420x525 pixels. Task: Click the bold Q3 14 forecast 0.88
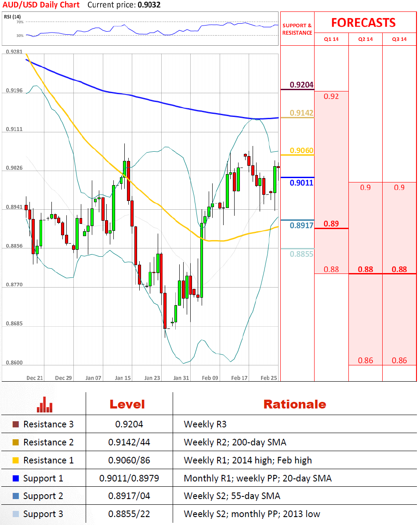pos(399,270)
